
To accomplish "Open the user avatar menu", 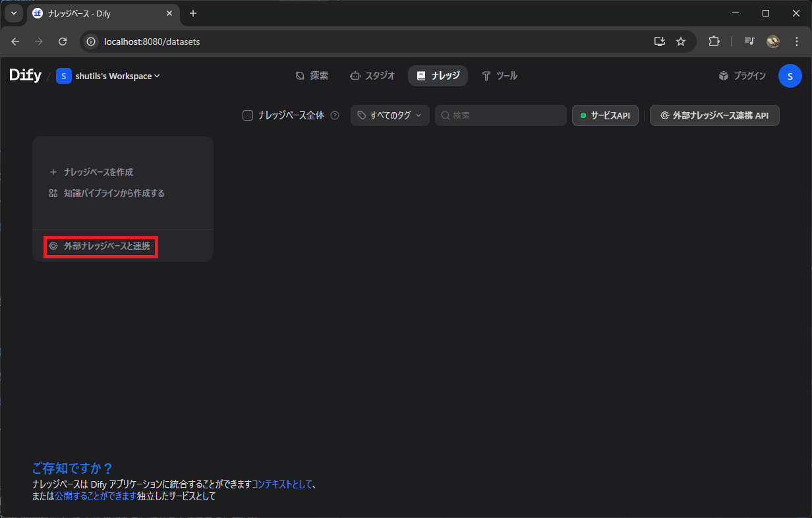I will click(790, 76).
